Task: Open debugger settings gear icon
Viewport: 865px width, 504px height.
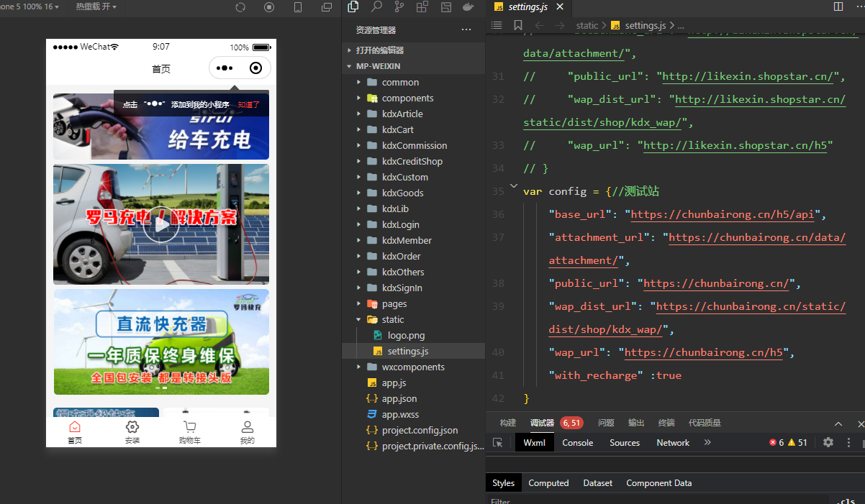Action: click(828, 443)
